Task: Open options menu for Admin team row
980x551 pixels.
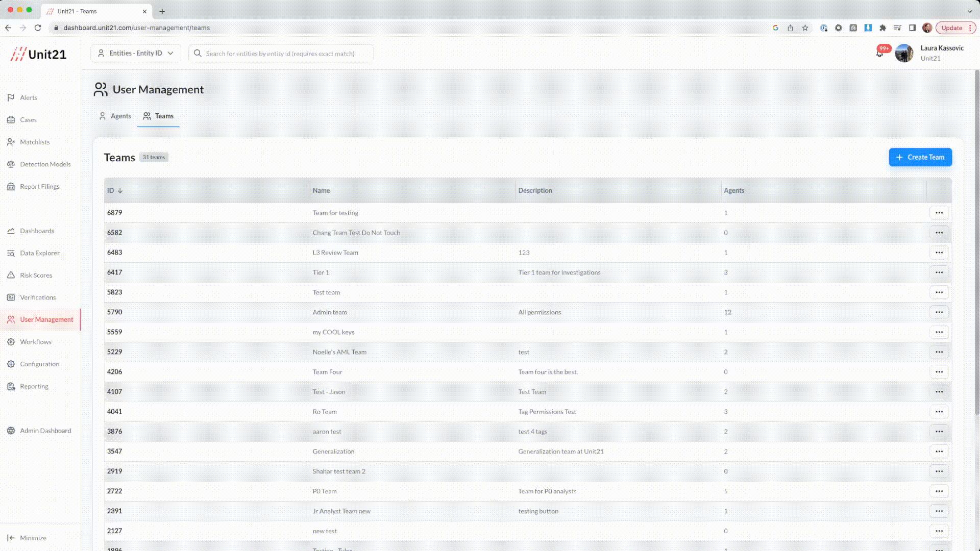Action: [x=939, y=312]
